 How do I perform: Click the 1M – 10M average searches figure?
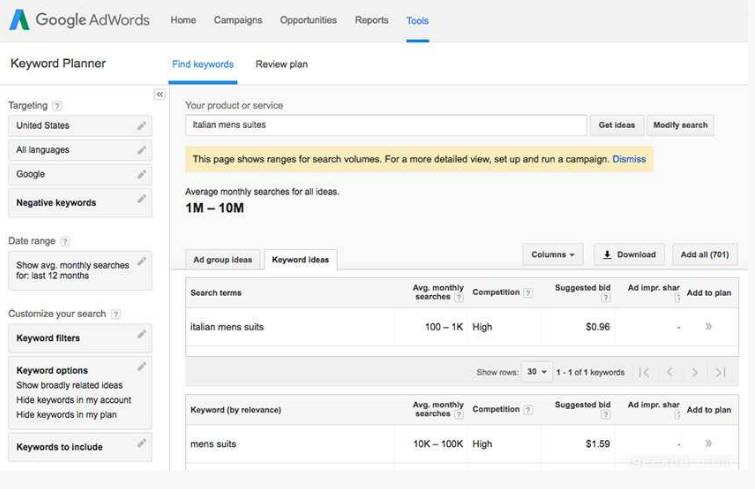(x=214, y=208)
